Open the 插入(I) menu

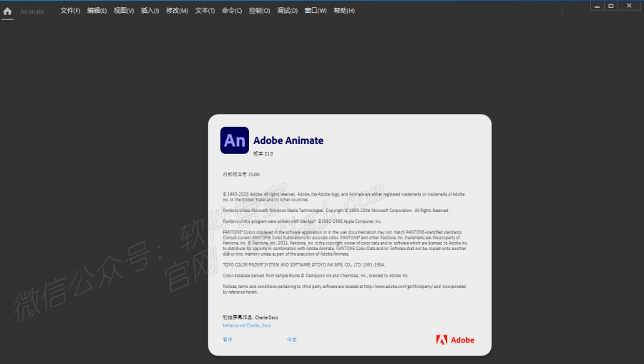click(150, 11)
